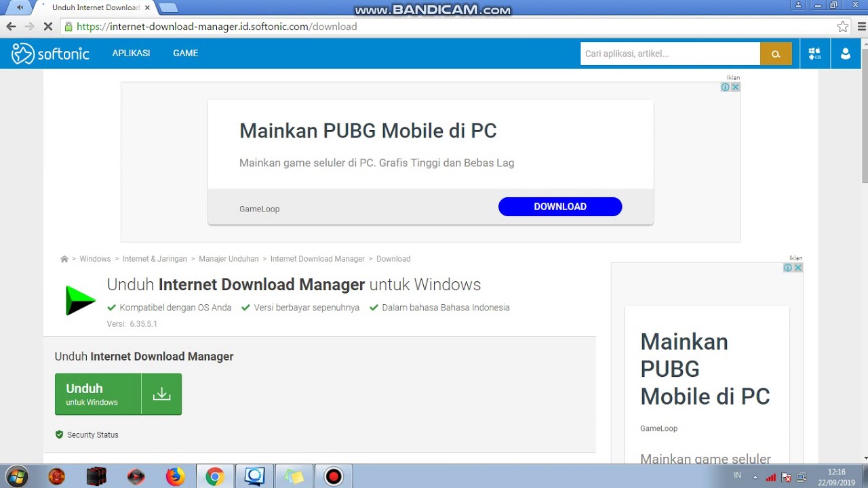Stop loading the page
Viewport: 868px width, 488px height.
[x=47, y=27]
